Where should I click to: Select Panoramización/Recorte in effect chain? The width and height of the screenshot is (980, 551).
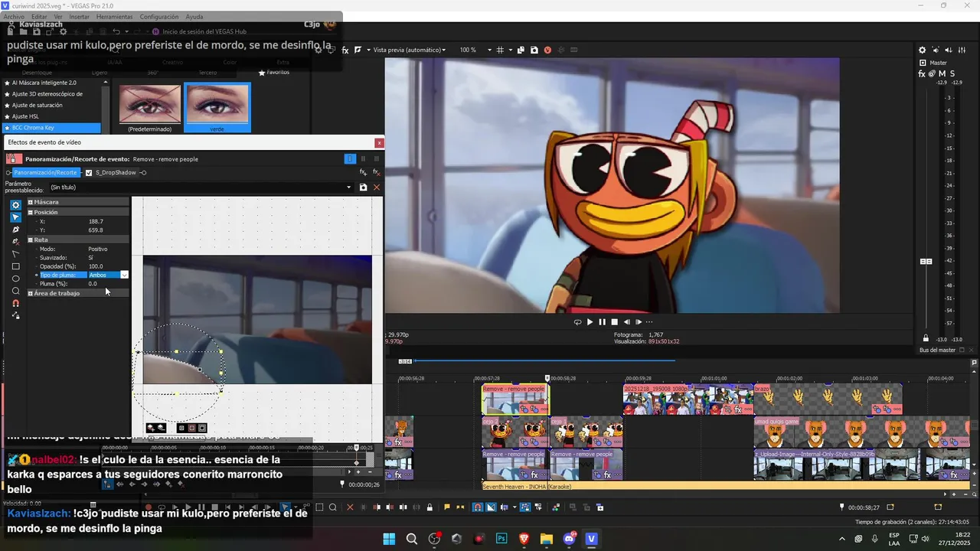tap(45, 172)
